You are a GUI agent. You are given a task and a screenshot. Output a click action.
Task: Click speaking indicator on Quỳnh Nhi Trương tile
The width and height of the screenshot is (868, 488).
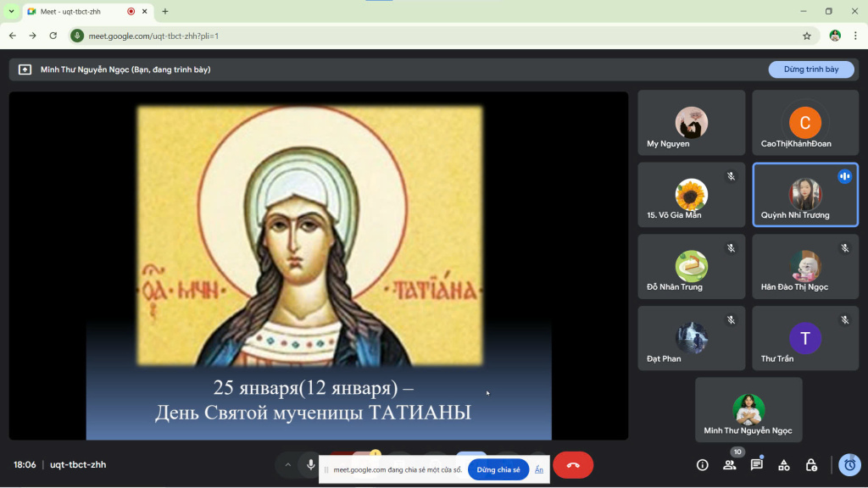tap(845, 176)
